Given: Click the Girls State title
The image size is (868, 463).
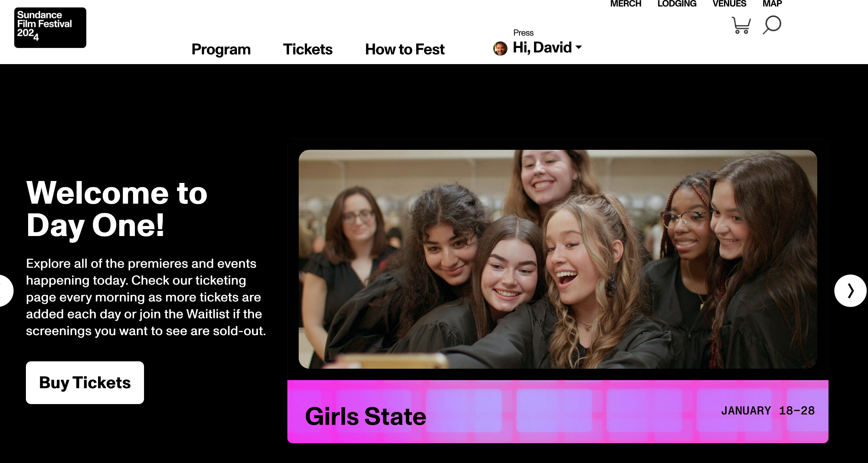Looking at the screenshot, I should click(x=366, y=416).
